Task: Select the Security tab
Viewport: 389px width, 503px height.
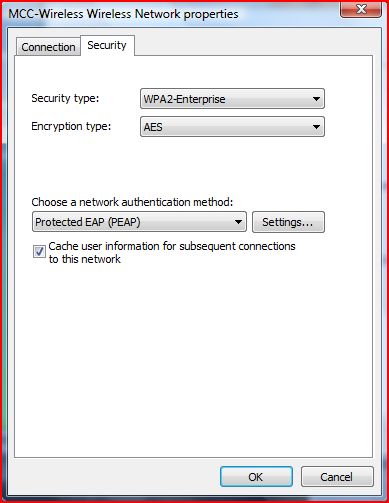Action: 107,45
